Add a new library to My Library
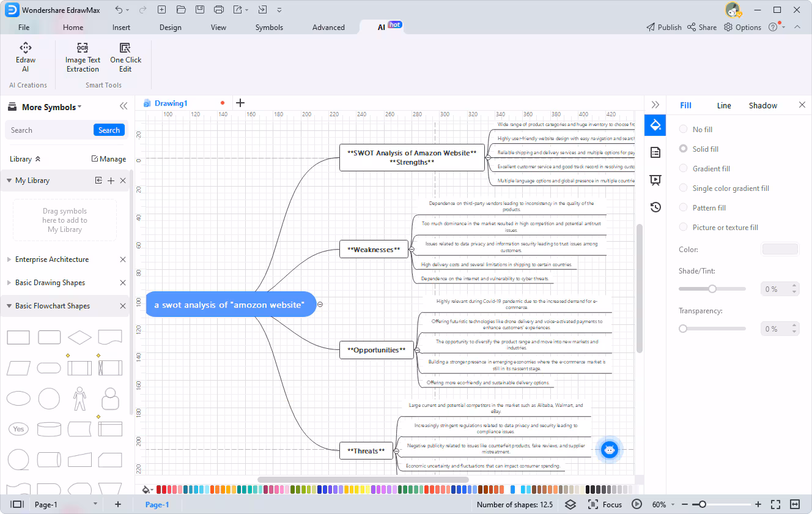 tap(111, 181)
